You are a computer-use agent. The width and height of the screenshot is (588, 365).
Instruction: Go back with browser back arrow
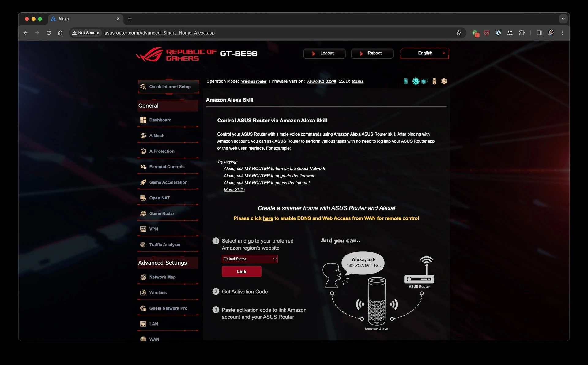point(25,33)
